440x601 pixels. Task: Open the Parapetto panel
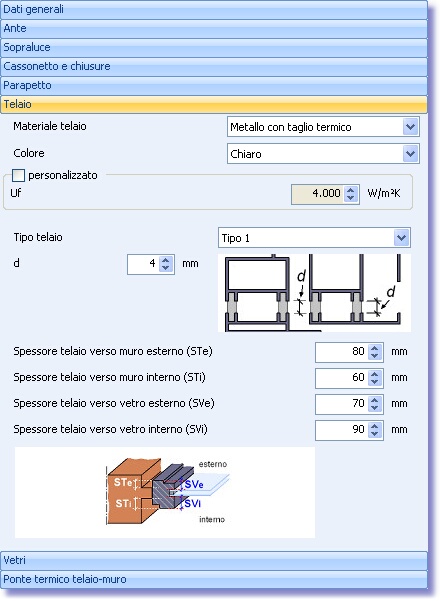pyautogui.click(x=214, y=85)
